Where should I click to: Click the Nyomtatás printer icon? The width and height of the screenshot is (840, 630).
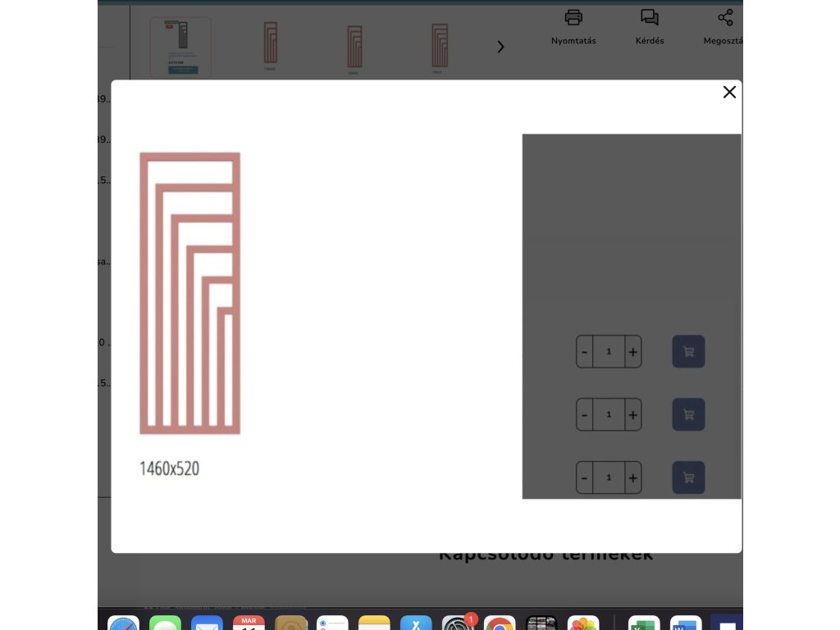click(x=573, y=18)
